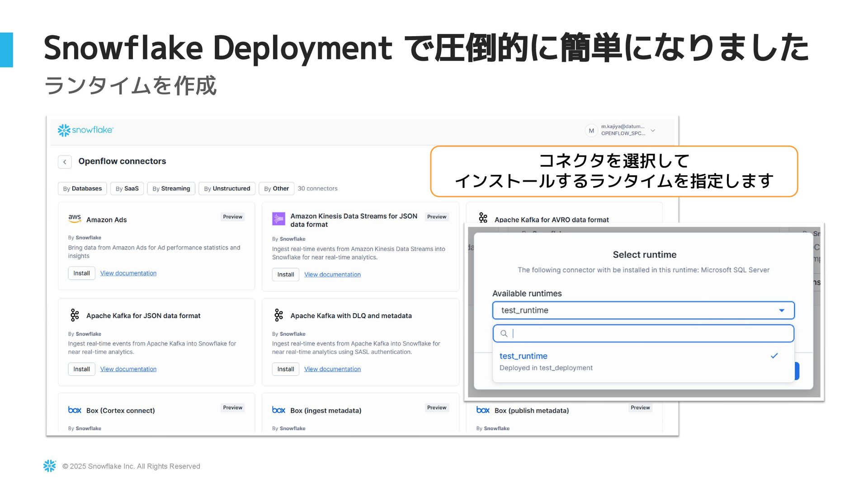Filter connectors By SaaS
The width and height of the screenshot is (868, 488).
coord(127,188)
